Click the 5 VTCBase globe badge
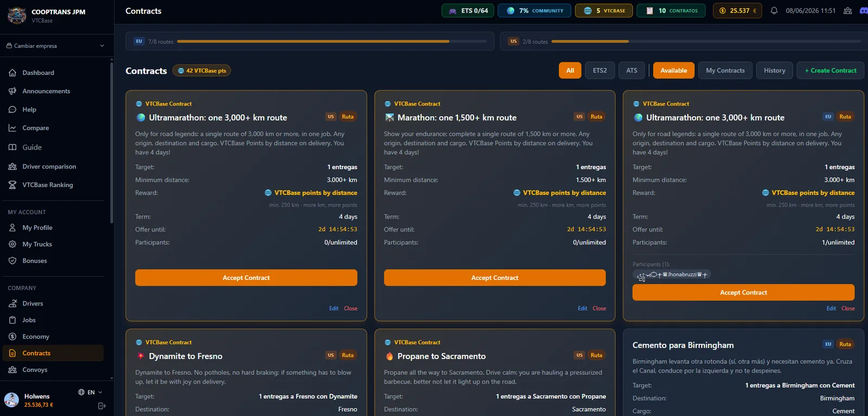 (x=604, y=11)
